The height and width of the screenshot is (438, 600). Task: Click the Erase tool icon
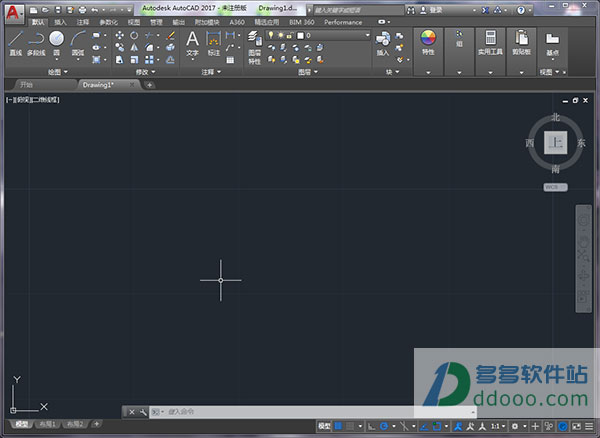(x=171, y=36)
